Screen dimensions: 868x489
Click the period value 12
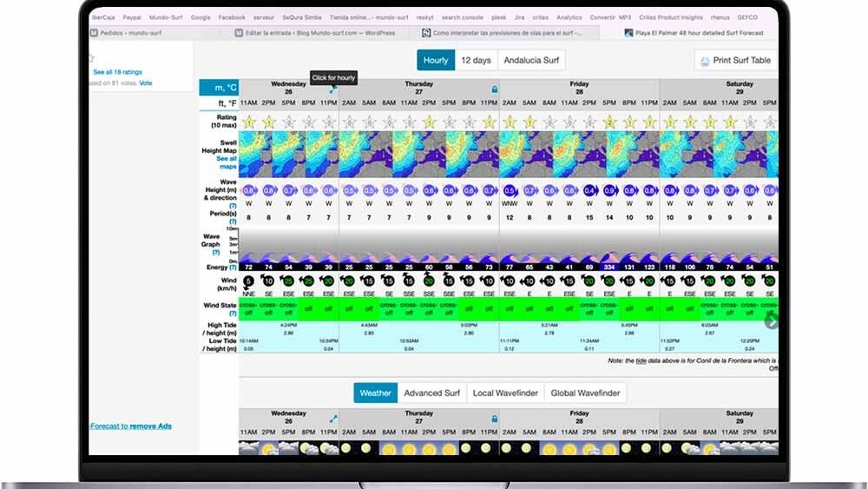510,218
